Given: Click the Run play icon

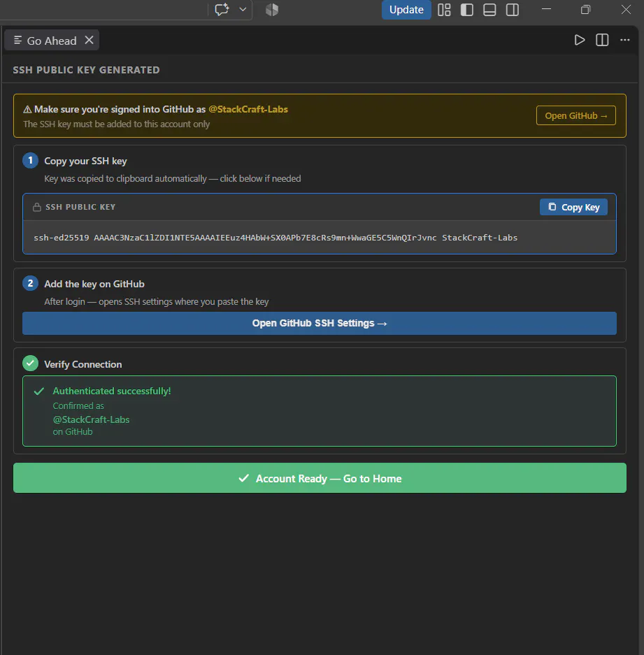Looking at the screenshot, I should point(579,40).
